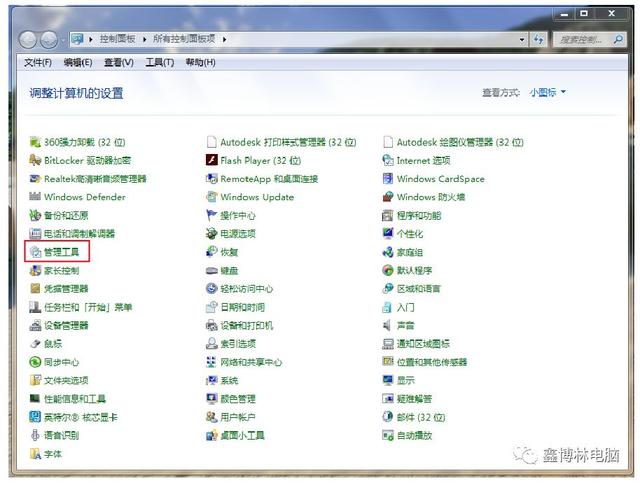Open the Flash Player (32 位) icon
Image resolution: width=640 pixels, height=483 pixels.
(x=211, y=160)
